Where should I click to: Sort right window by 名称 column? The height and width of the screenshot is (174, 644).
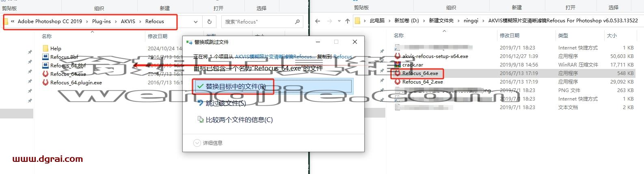(399, 35)
